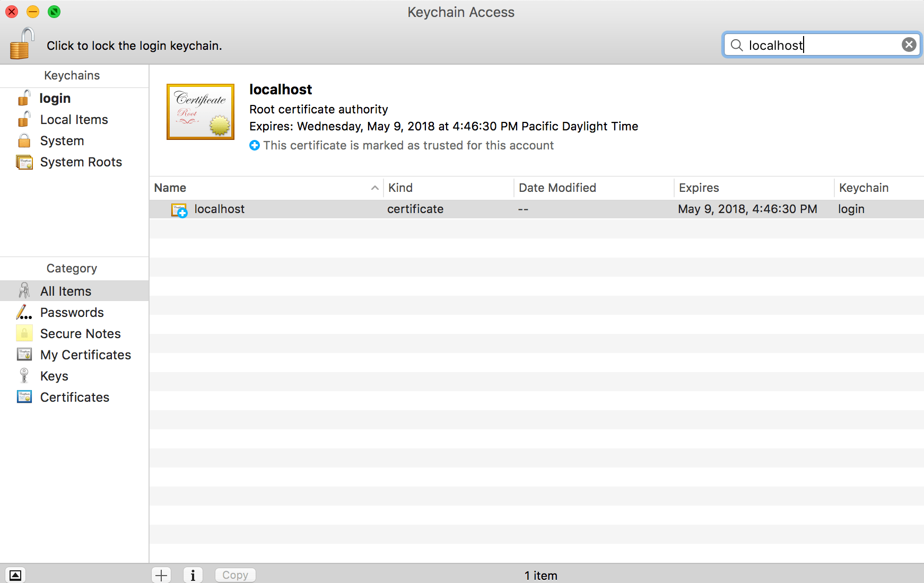Screen dimensions: 924x583
Task: Click the login keychain padlock icon in sidebar
Action: tap(24, 98)
